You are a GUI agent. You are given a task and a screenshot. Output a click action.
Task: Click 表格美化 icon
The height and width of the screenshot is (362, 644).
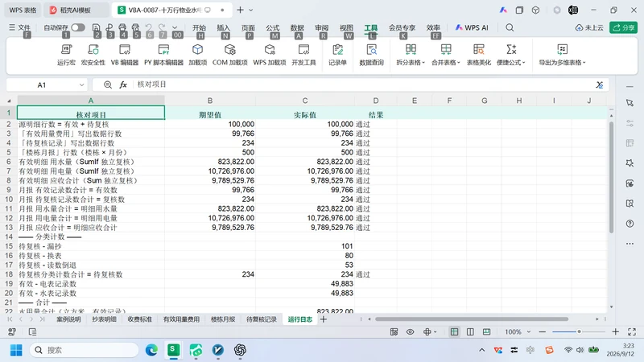(x=478, y=55)
